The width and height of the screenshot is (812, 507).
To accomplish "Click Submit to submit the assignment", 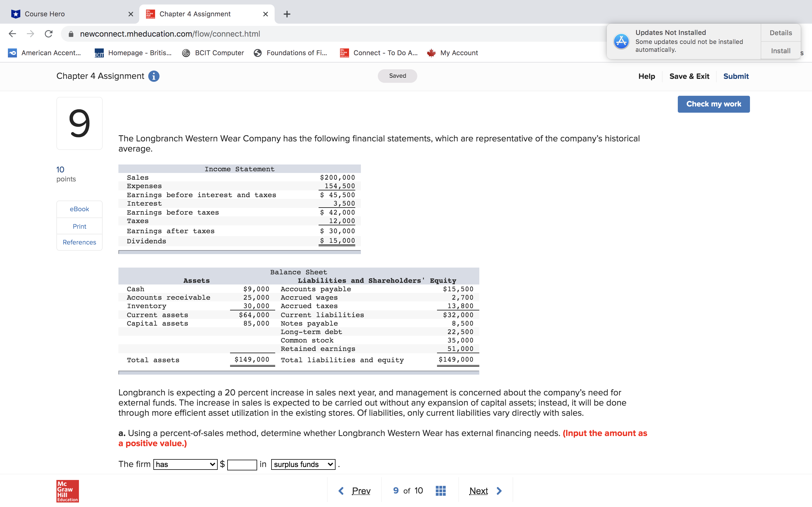I will click(736, 76).
